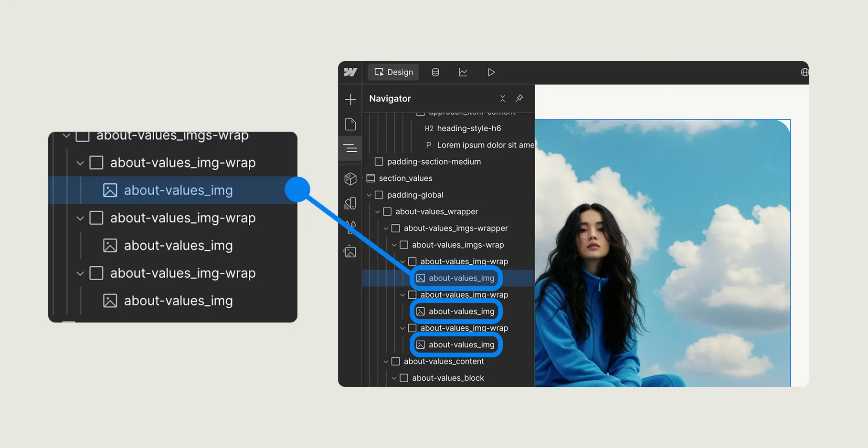868x448 pixels.
Task: Open the CMS Collections panel
Action: [x=435, y=72]
